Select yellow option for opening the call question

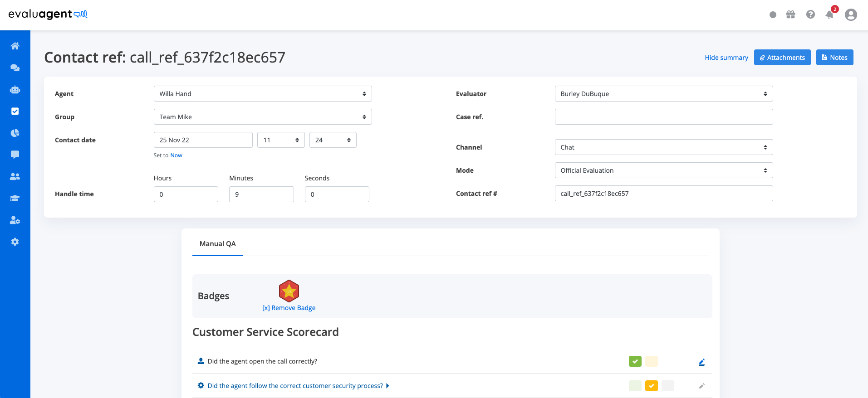click(x=652, y=361)
